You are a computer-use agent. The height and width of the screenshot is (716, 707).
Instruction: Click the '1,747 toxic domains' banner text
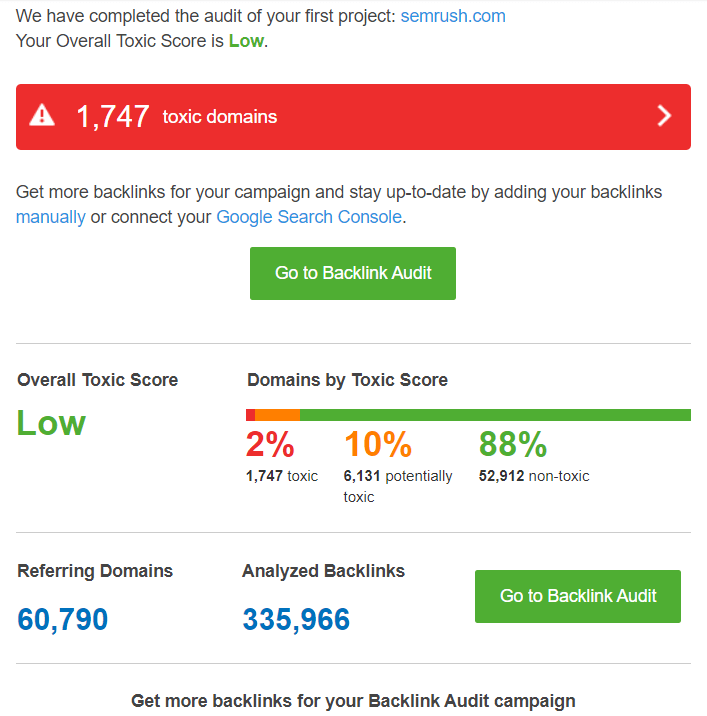(x=177, y=117)
